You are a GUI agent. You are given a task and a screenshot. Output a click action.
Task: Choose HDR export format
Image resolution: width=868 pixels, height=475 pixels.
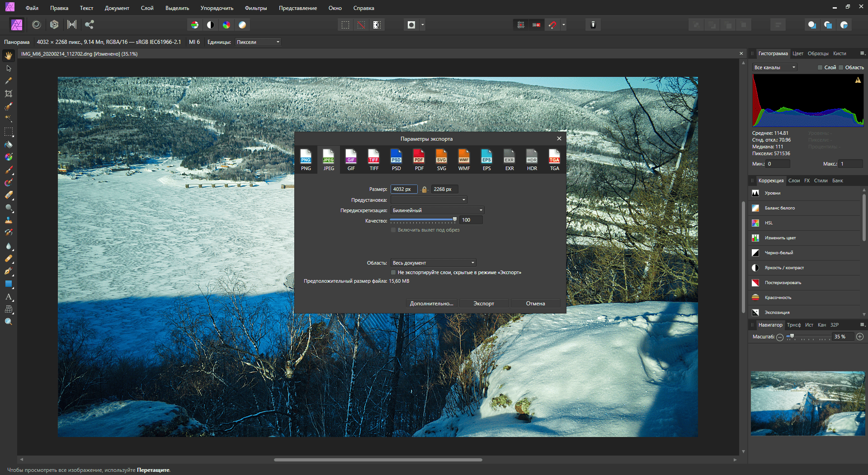point(532,160)
